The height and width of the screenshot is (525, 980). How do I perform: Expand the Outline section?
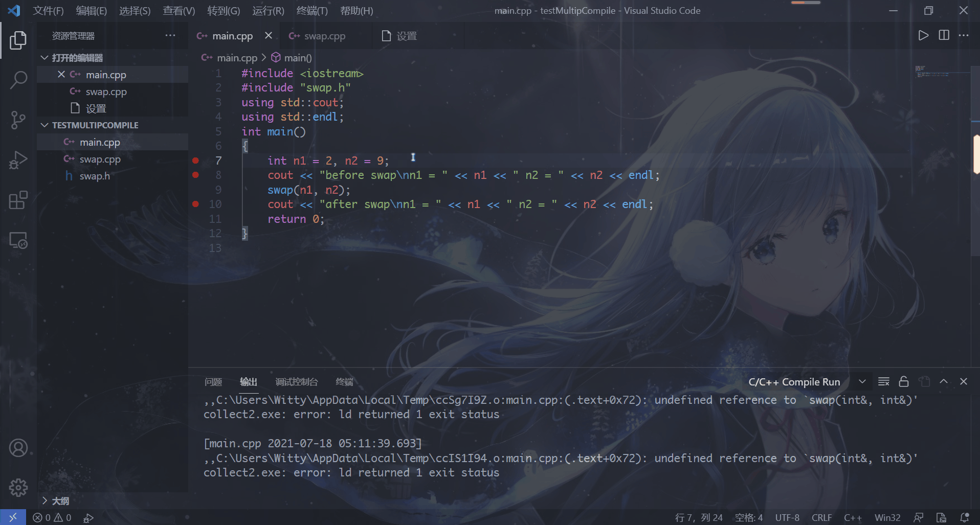coord(113,501)
